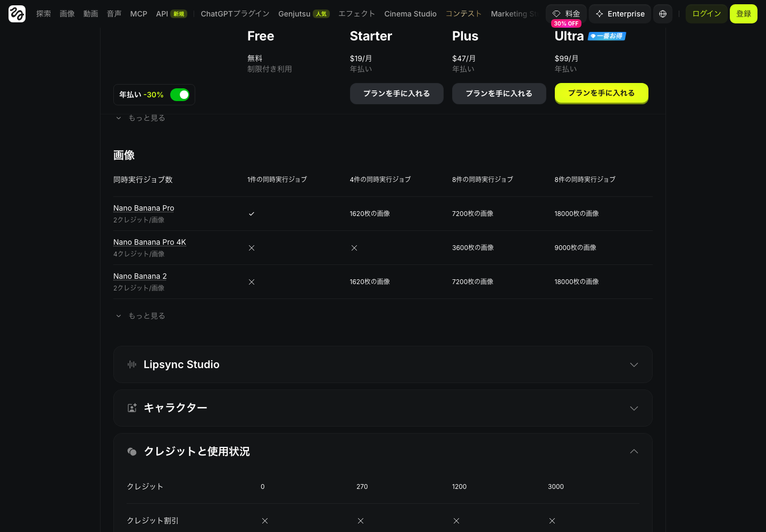The width and height of the screenshot is (766, 532).
Task: Click the Ultra 一番お得 badge
Action: point(607,36)
